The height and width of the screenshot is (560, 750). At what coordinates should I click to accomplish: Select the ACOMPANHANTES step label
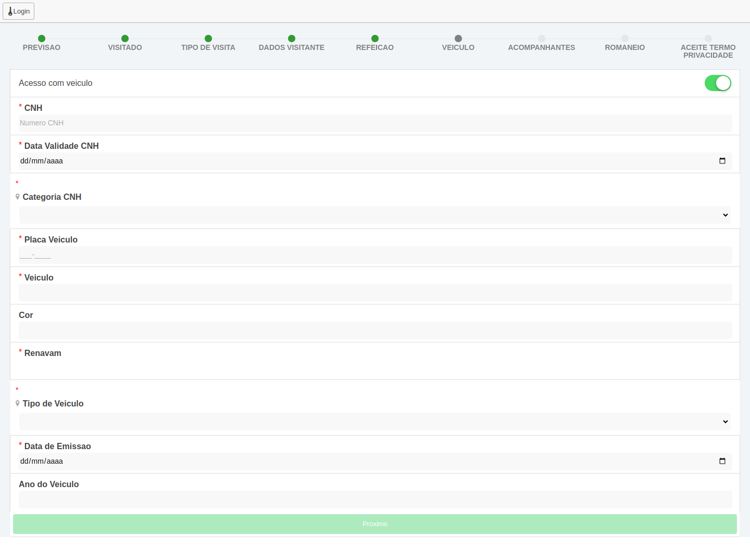click(x=542, y=47)
